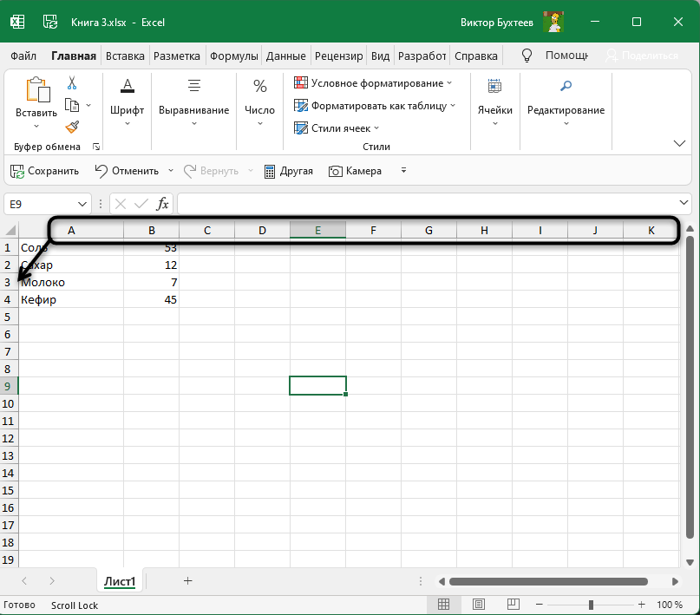This screenshot has height=615, width=700.
Task: Click the zoom in plus button
Action: coord(642,605)
